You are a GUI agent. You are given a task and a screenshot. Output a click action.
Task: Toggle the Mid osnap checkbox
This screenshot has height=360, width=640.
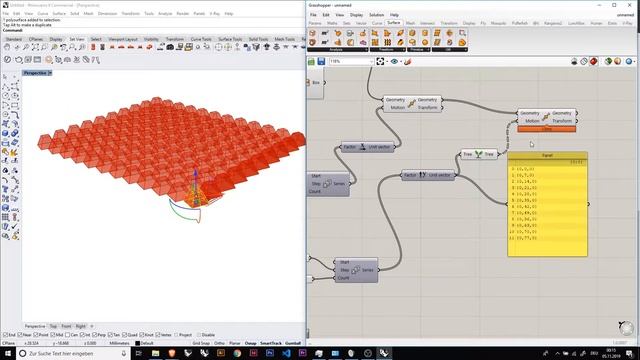click(x=53, y=335)
